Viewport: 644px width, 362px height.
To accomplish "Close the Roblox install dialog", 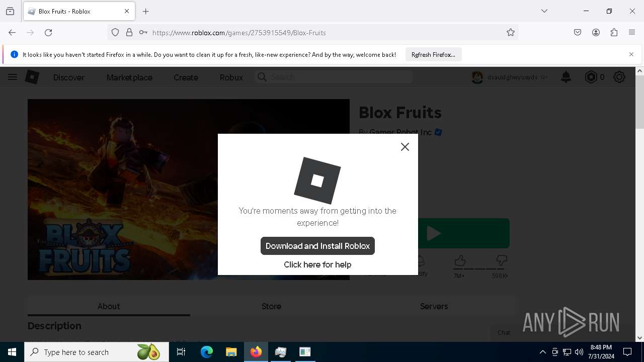I will pos(405,147).
